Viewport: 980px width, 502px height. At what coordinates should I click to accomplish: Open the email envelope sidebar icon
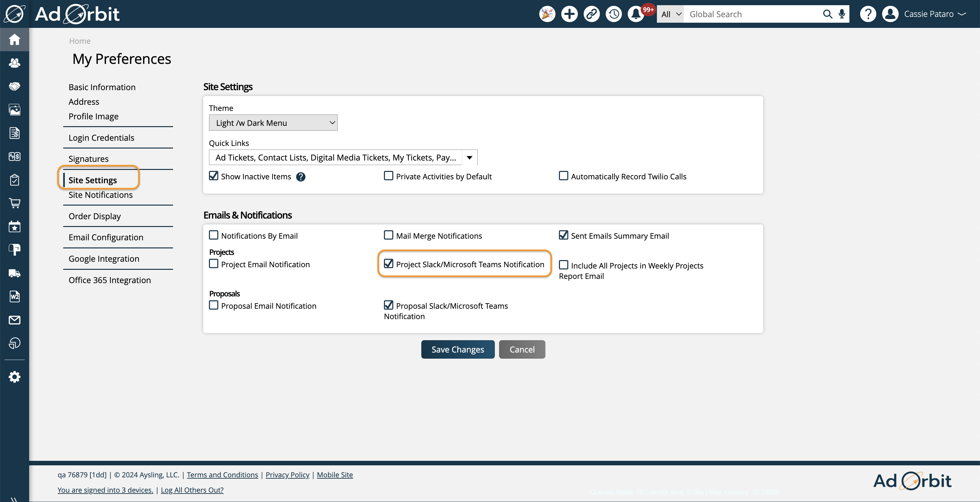click(x=15, y=320)
